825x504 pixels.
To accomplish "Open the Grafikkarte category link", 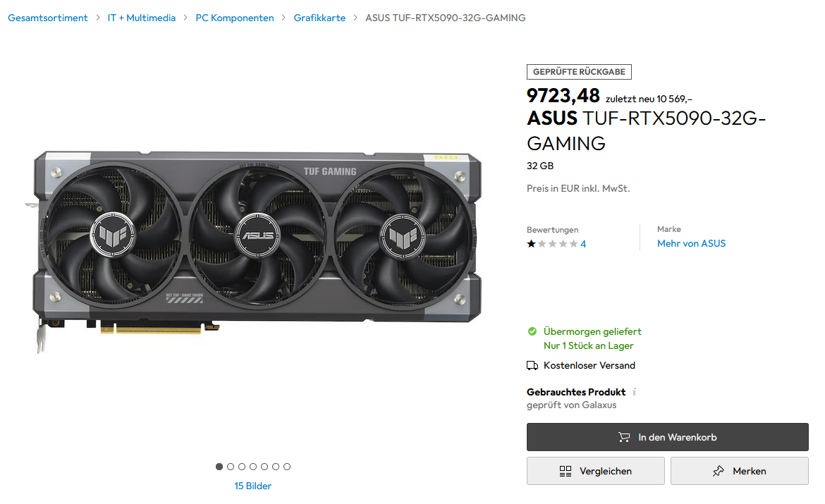I will point(319,18).
